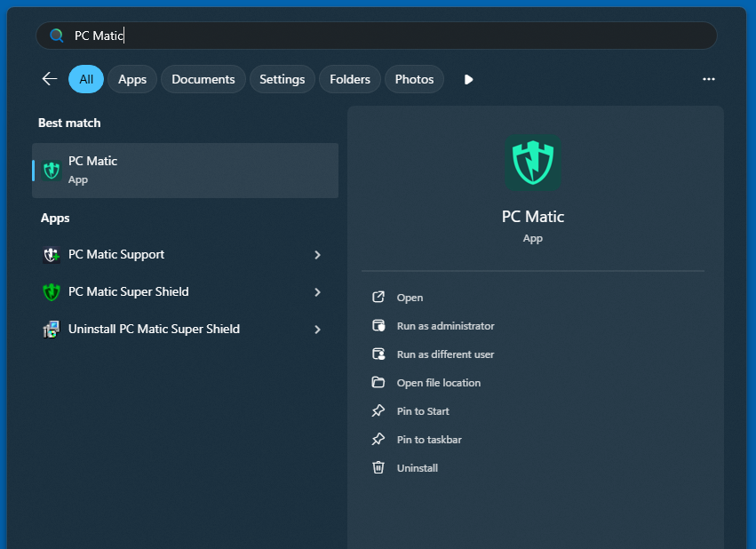The width and height of the screenshot is (756, 549).
Task: Choose Pin to taskbar
Action: click(x=429, y=440)
